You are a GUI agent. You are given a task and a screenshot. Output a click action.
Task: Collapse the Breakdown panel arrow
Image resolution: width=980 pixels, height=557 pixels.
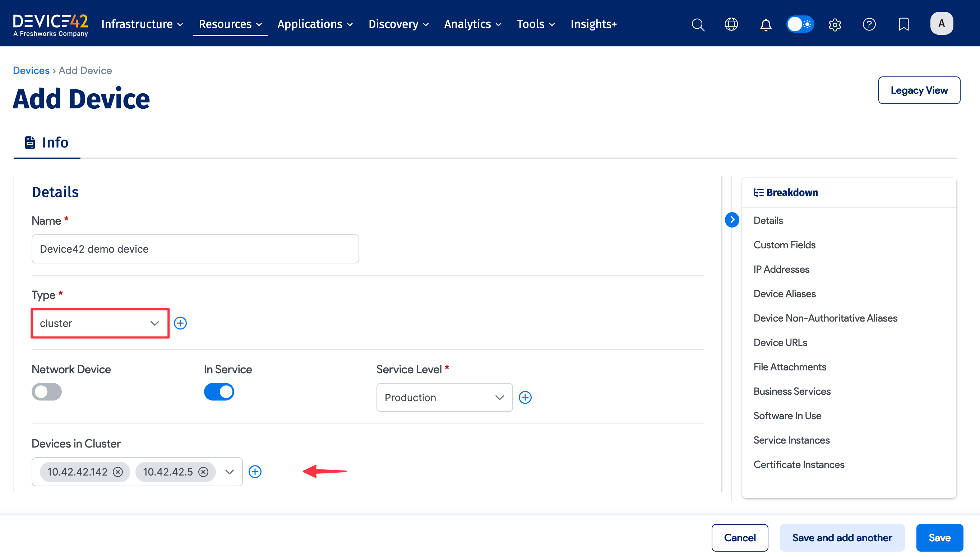(732, 220)
